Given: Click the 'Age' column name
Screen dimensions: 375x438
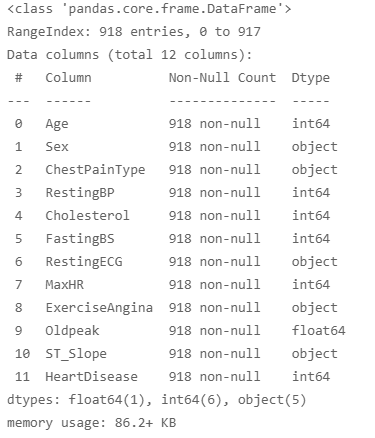Looking at the screenshot, I should coord(57,124).
